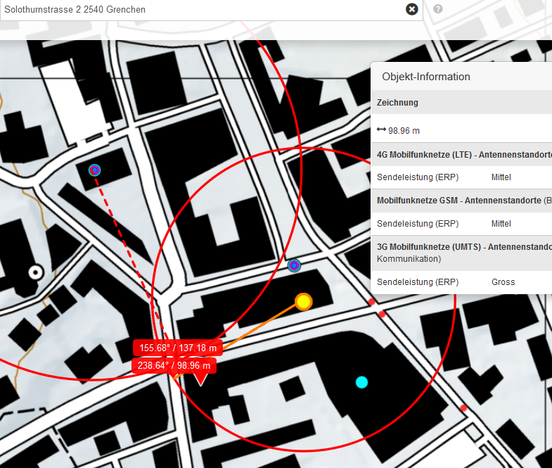The width and height of the screenshot is (552, 468).
Task: Click into the Solothurnstrasse address search field
Action: (202, 10)
